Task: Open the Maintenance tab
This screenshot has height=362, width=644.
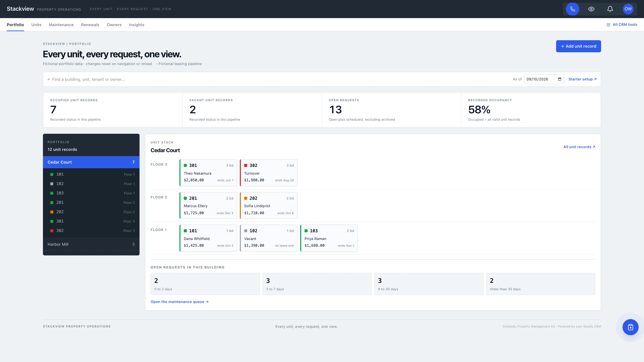Action: (x=61, y=25)
